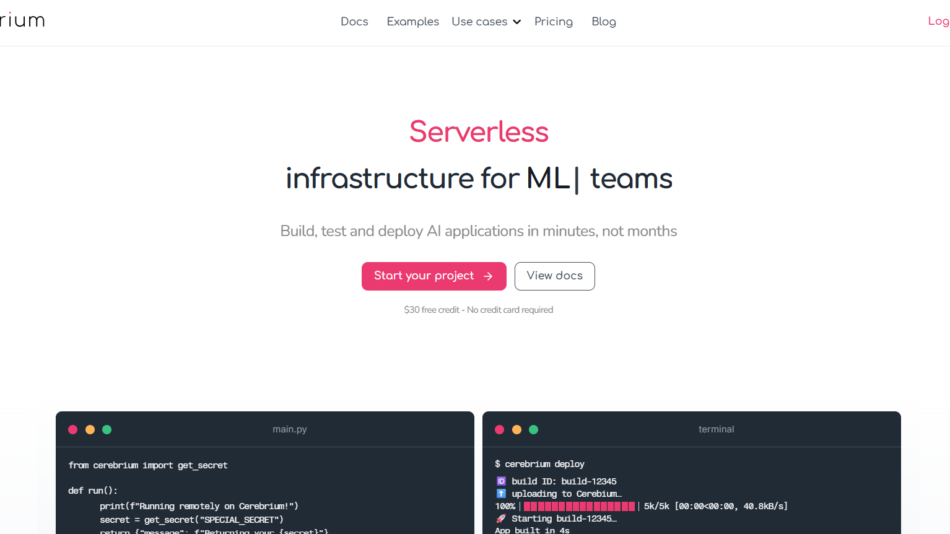Screen dimensions: 950x534
Task: Click the yellow dot on the terminal window
Action: coord(516,430)
